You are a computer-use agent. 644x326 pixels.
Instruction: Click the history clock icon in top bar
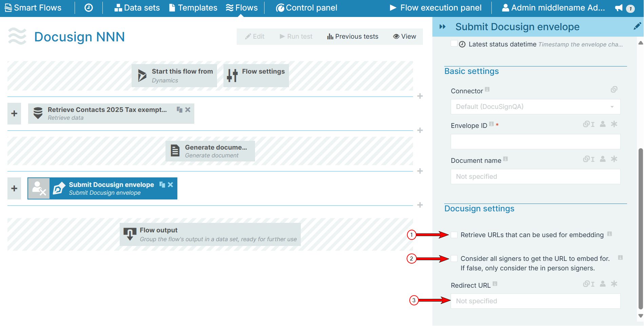(88, 7)
